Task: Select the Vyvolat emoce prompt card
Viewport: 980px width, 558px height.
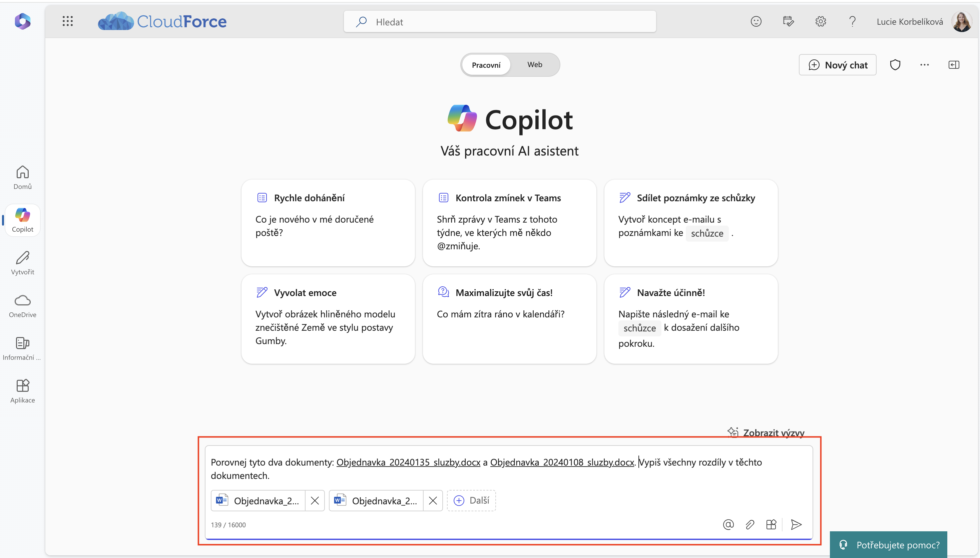Action: coord(328,319)
